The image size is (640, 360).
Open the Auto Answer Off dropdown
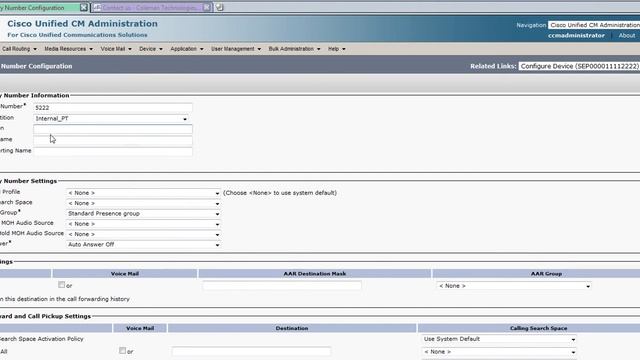click(x=143, y=244)
